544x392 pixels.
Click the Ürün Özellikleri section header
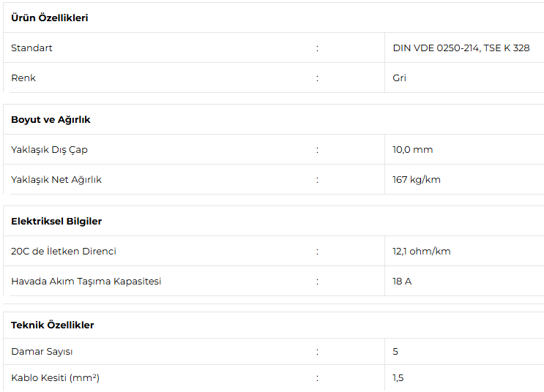pos(50,18)
